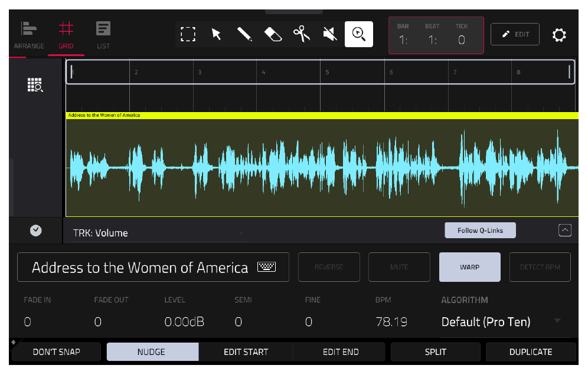Select the mute speaker tool
The image size is (588, 375).
click(330, 34)
